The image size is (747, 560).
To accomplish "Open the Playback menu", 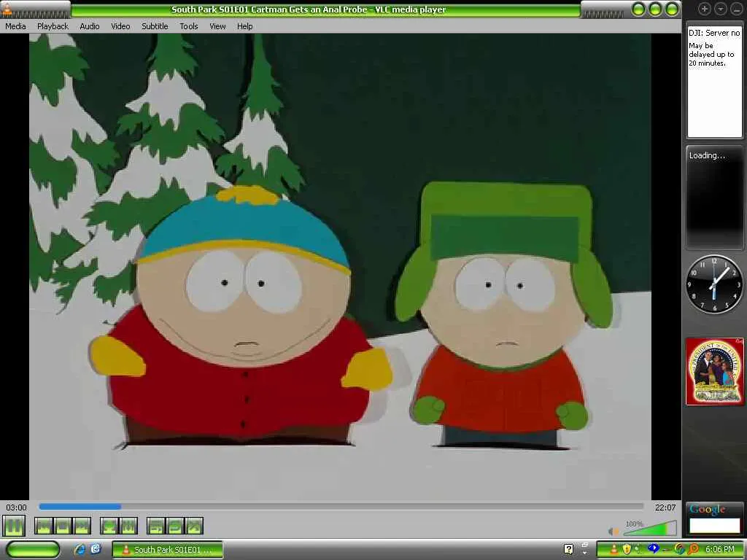I will pyautogui.click(x=53, y=26).
